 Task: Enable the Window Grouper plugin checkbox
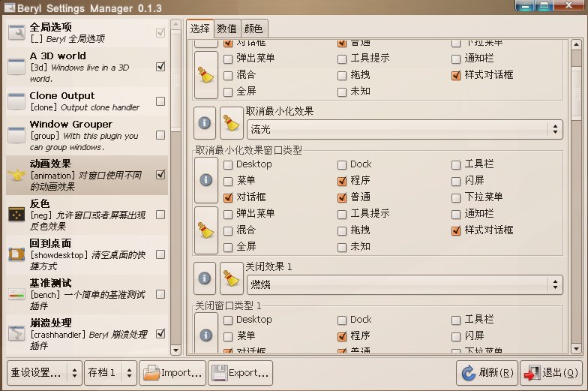(160, 135)
